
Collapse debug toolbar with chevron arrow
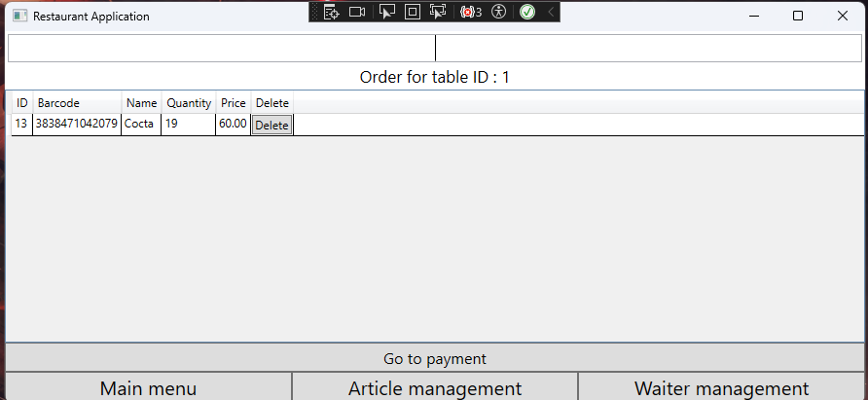[x=551, y=12]
